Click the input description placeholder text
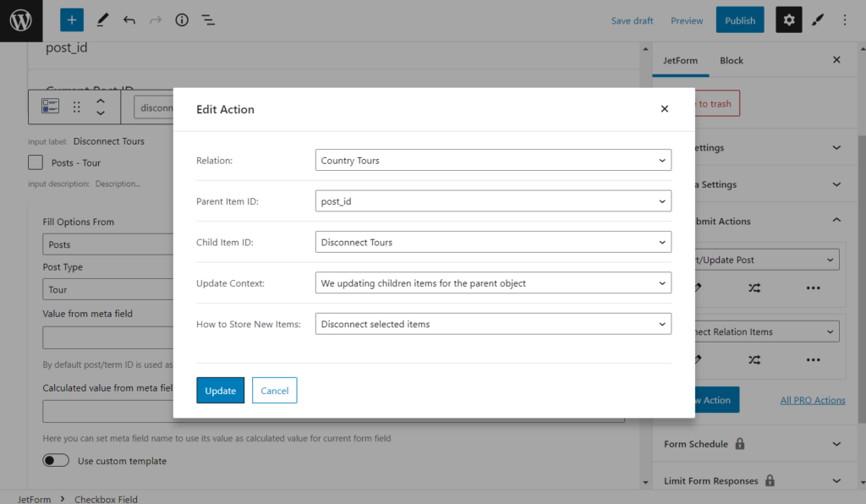 click(x=118, y=184)
